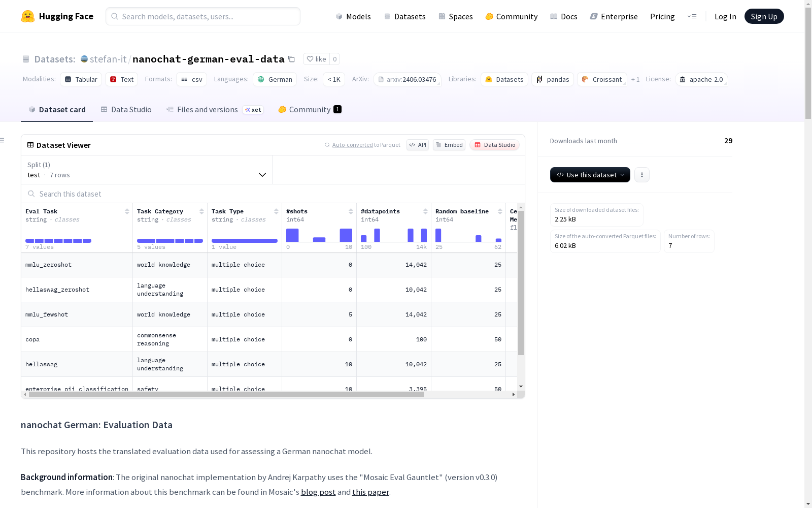
Task: Sort by #datapoints column
Action: 425,211
